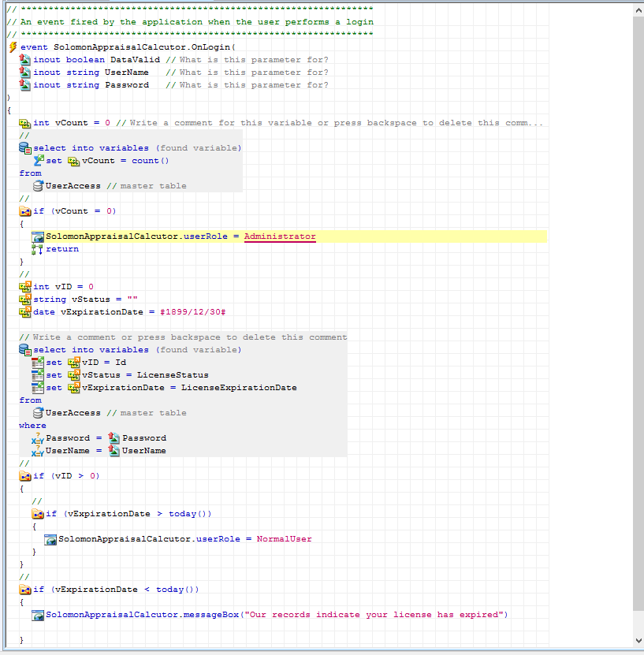
Task: Click the first 'where' keyword
Action: 32,426
